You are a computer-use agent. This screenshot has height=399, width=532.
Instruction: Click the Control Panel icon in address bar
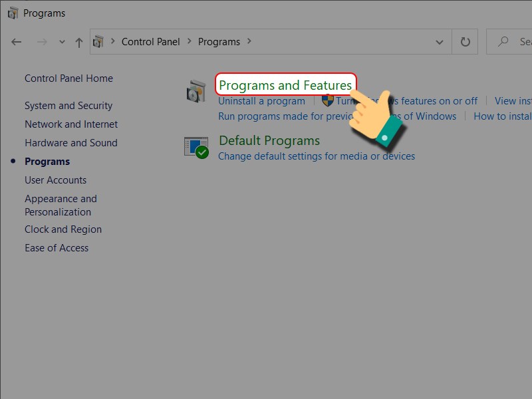(x=100, y=41)
